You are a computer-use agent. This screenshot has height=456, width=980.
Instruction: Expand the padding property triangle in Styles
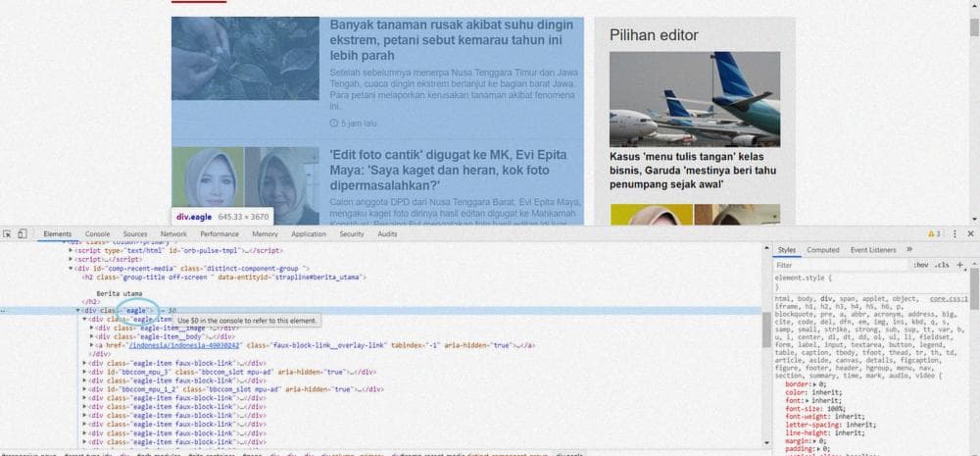tap(817, 449)
